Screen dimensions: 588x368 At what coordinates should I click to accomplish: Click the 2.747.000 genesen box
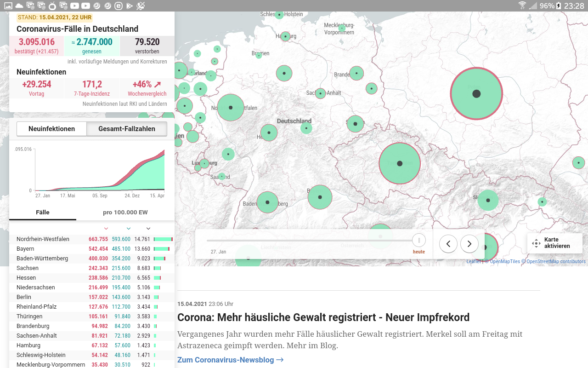click(92, 46)
